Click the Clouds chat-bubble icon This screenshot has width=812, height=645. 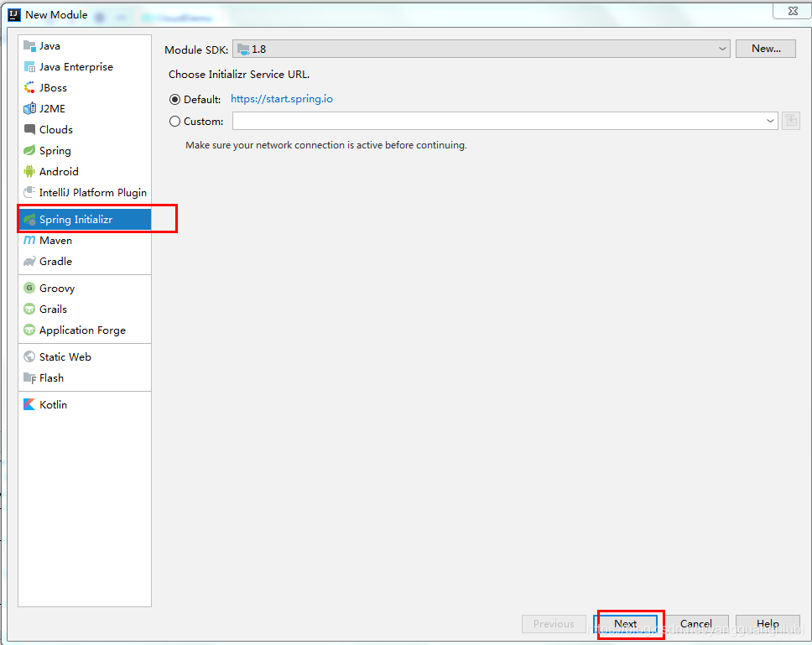tap(29, 129)
